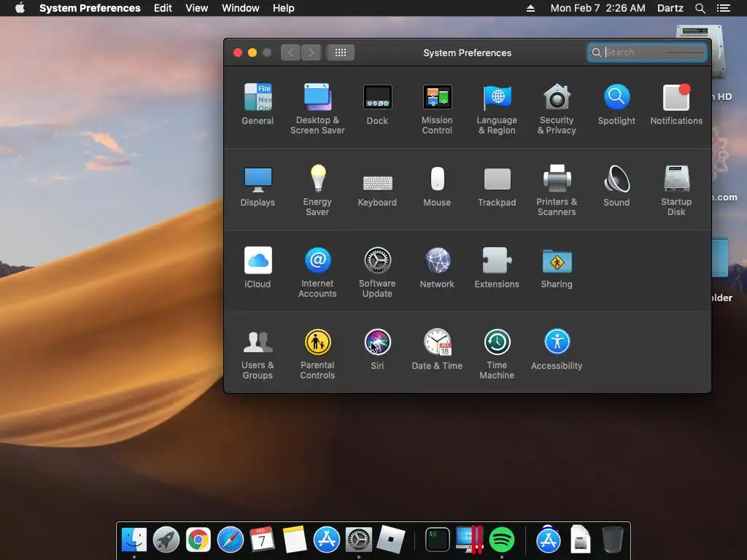
Task: Open Calendar from the Dock
Action: click(x=262, y=540)
